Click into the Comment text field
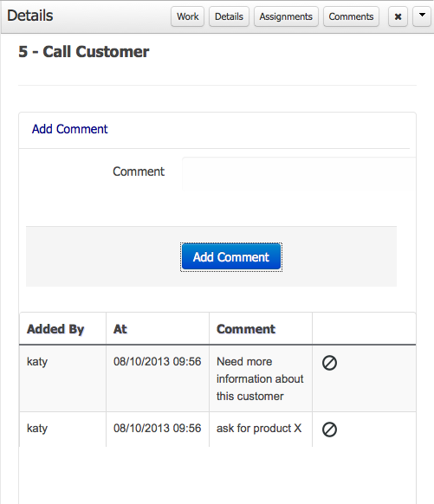434x504 pixels. click(299, 174)
